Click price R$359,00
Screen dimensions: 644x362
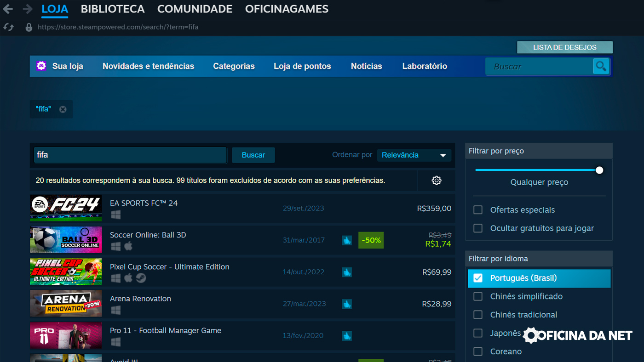(x=434, y=208)
